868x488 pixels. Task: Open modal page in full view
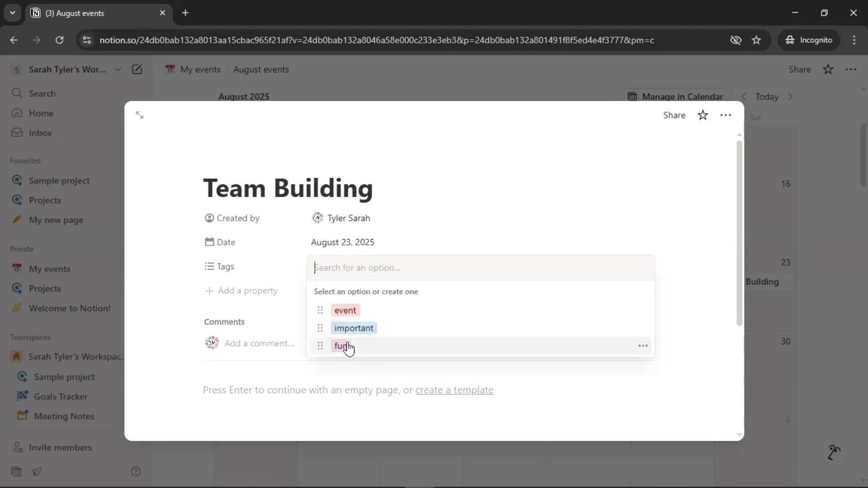tap(140, 115)
